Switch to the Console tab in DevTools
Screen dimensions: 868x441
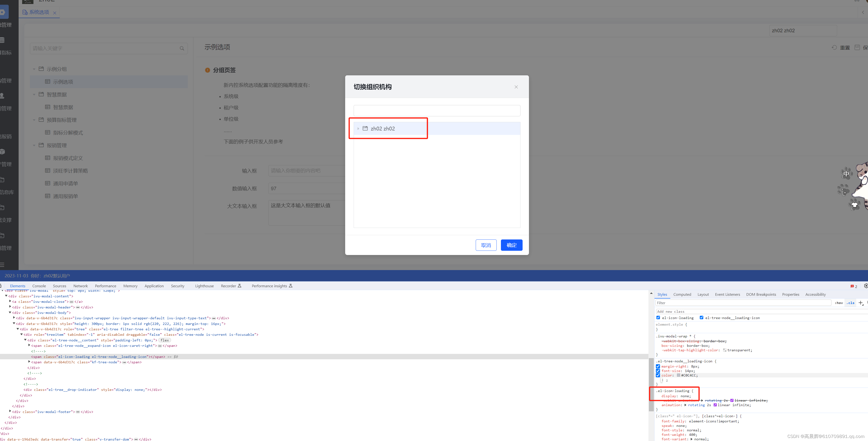39,286
